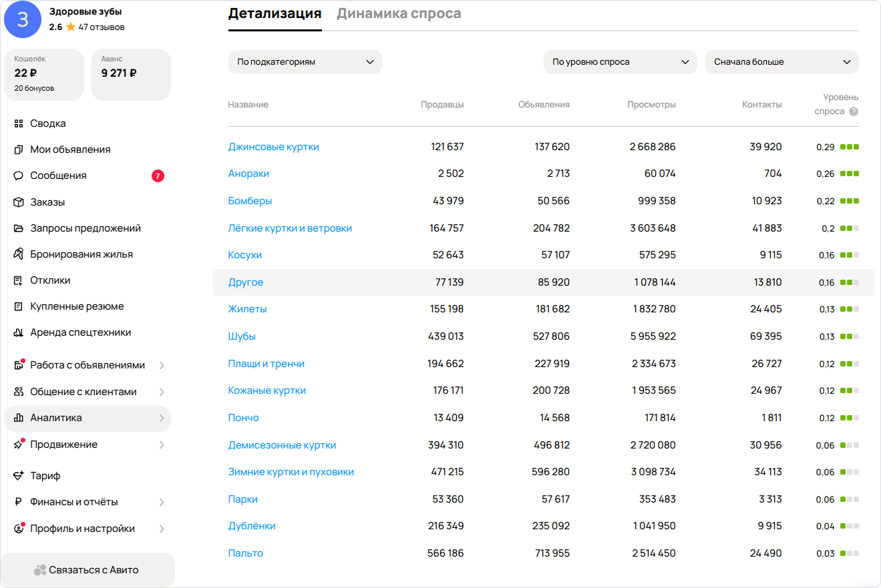Open the По подкатегориям dropdown

point(305,62)
